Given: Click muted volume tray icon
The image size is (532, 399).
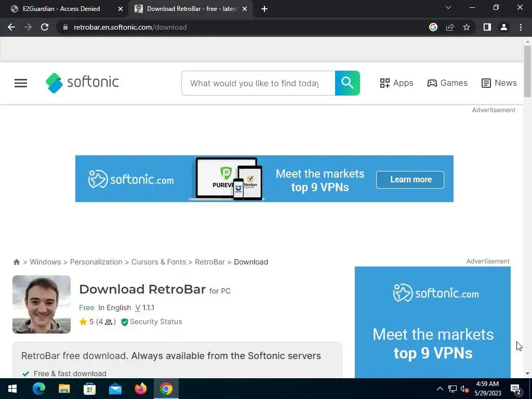Looking at the screenshot, I should (x=464, y=389).
